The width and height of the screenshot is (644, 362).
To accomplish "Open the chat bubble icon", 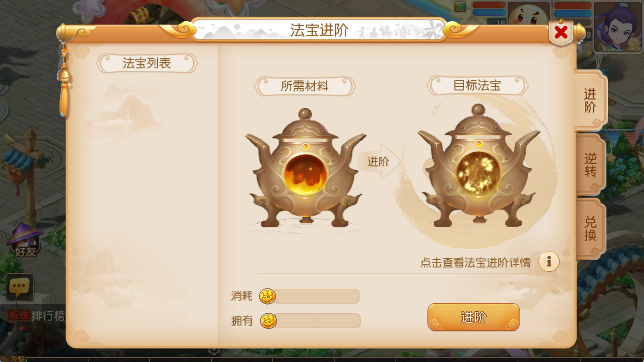I will [20, 287].
